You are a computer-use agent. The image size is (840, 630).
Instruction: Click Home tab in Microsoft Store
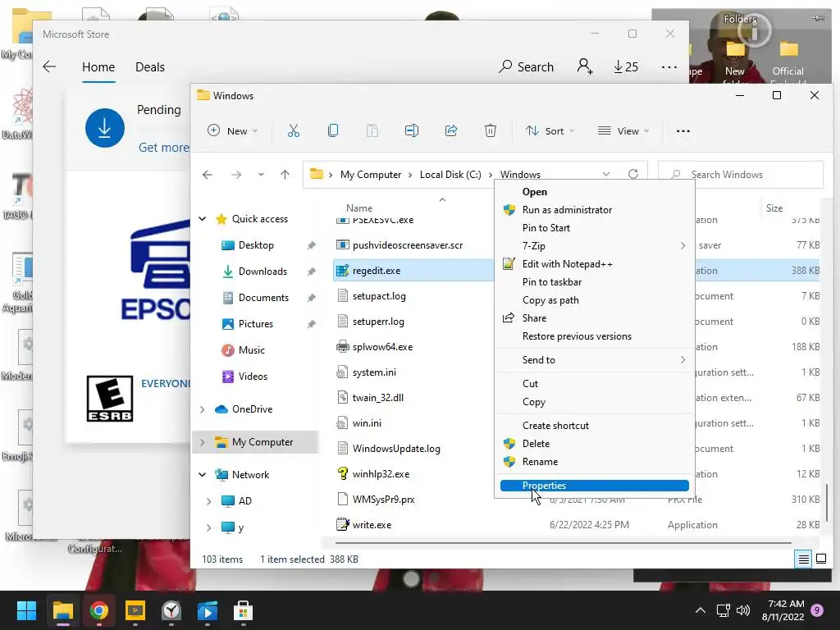click(x=98, y=67)
